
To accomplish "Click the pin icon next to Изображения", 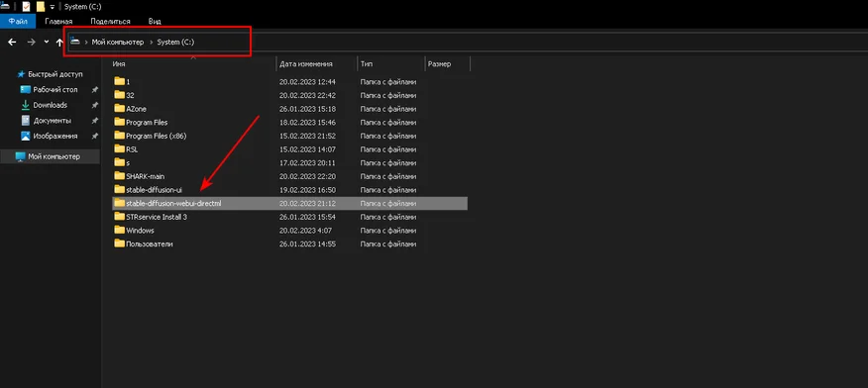I will click(95, 136).
